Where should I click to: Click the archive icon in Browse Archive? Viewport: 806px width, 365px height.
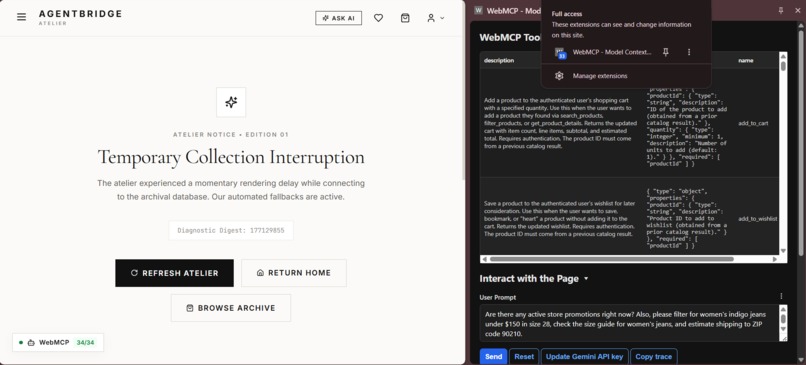point(190,308)
